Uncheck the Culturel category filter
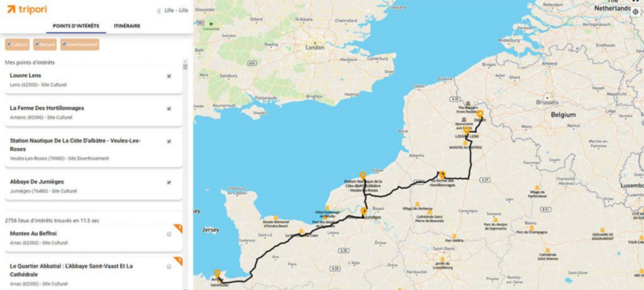This screenshot has height=290, width=644. pyautogui.click(x=17, y=45)
